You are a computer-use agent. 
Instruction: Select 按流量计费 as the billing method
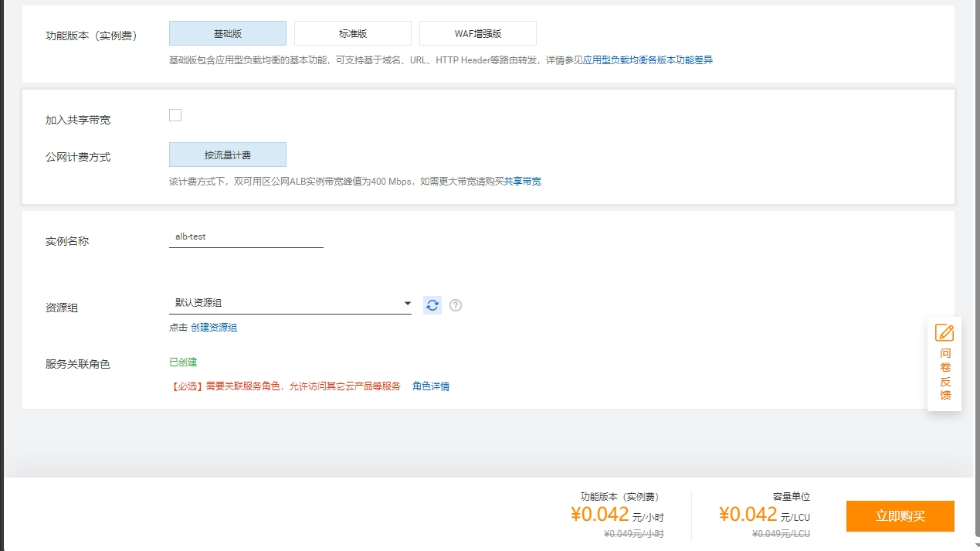[227, 155]
